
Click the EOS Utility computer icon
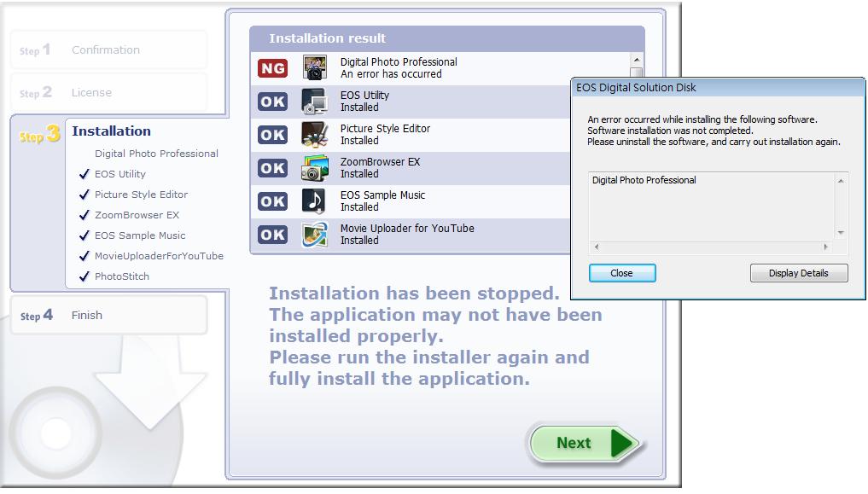(314, 102)
